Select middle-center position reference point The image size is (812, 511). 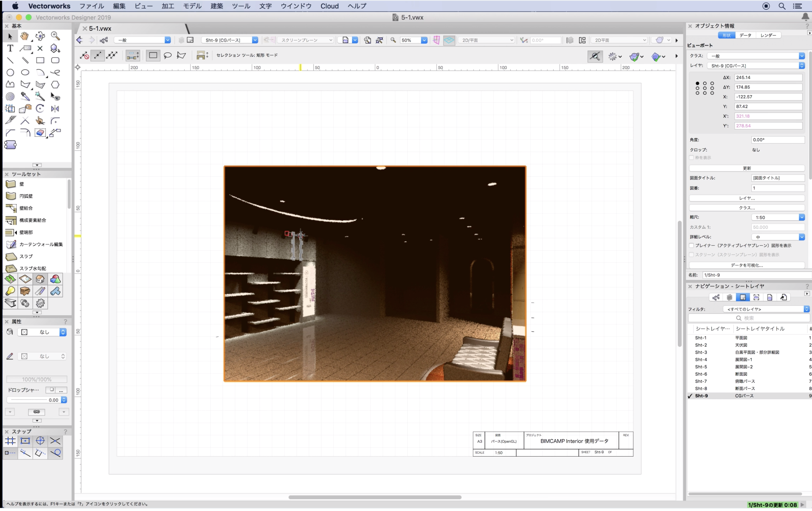tap(705, 88)
